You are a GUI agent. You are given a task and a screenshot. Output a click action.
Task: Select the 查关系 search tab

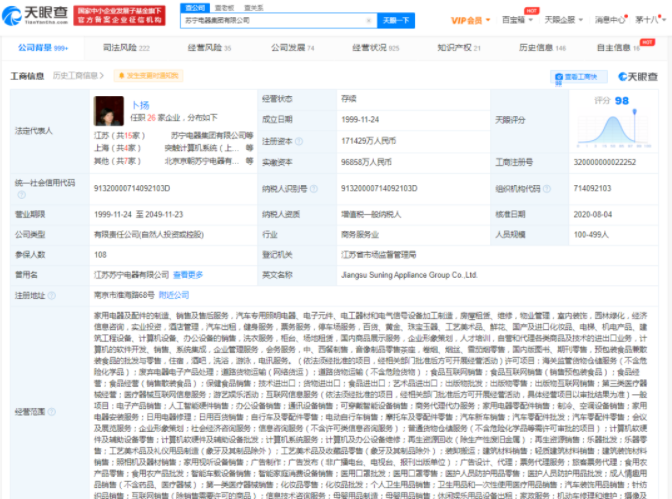[254, 8]
